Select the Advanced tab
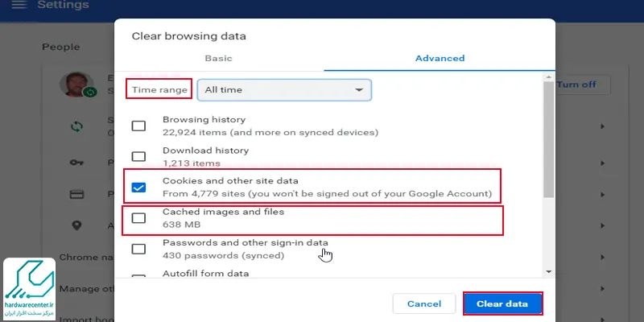Viewport: 644px width, 322px height. point(440,58)
